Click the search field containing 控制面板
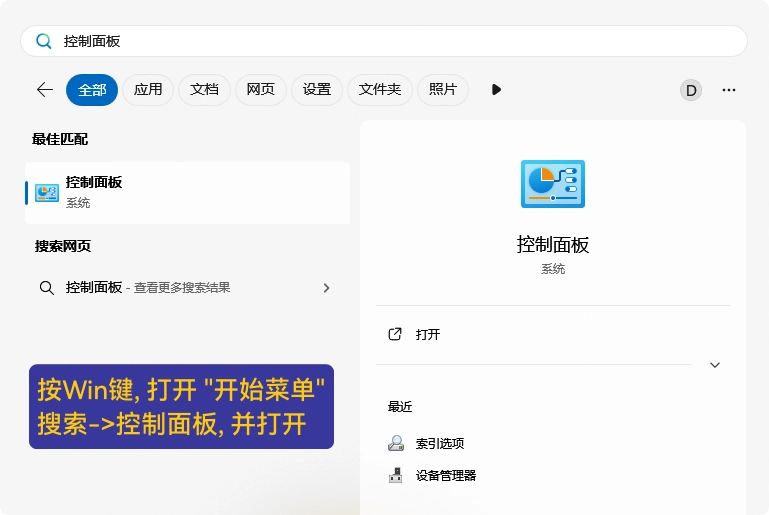Image resolution: width=769 pixels, height=515 pixels. pyautogui.click(x=384, y=41)
